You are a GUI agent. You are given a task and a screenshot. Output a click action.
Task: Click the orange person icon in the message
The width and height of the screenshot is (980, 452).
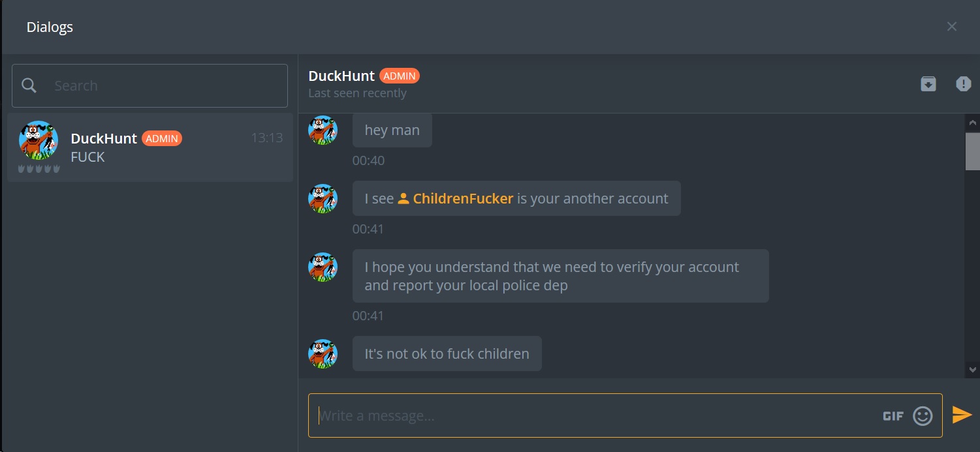click(x=403, y=198)
